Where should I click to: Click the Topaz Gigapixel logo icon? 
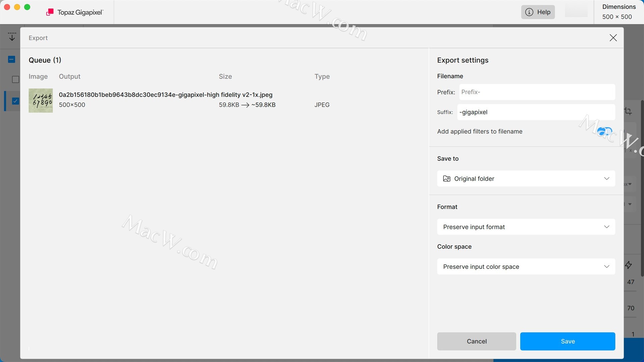click(x=50, y=12)
